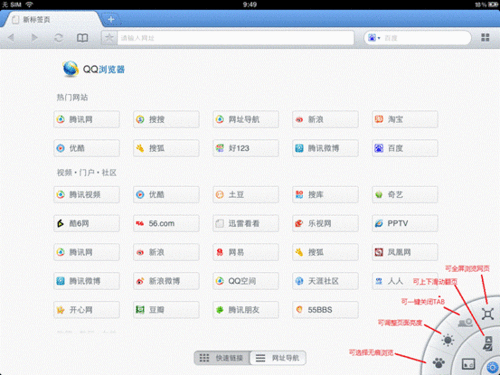Image resolution: width=500 pixels, height=375 pixels.
Task: Tap the Wi-Fi status bar icon
Action: coord(29,4)
